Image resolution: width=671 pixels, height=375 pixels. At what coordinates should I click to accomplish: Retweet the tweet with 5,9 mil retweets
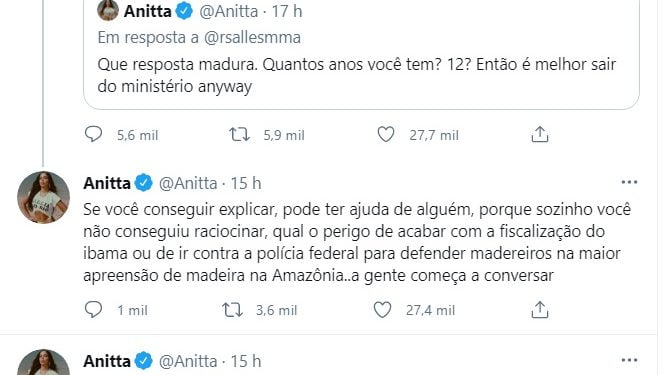[x=239, y=135]
